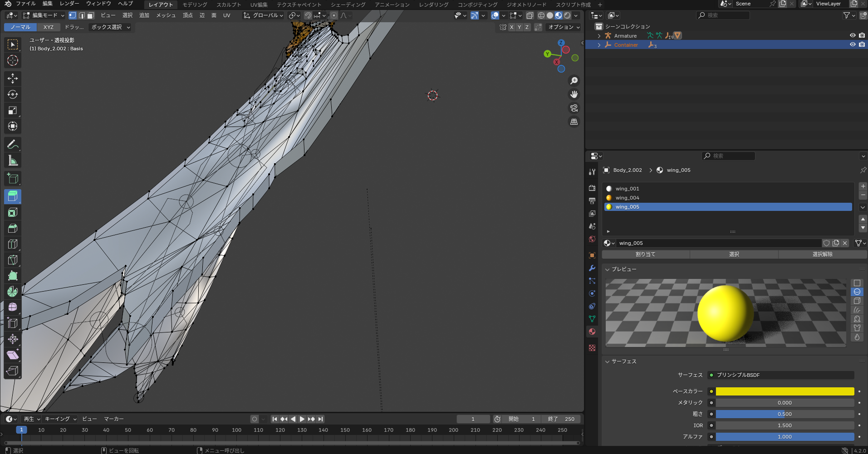The image size is (868, 454).
Task: Select the 3D cursor tool
Action: pyautogui.click(x=13, y=60)
